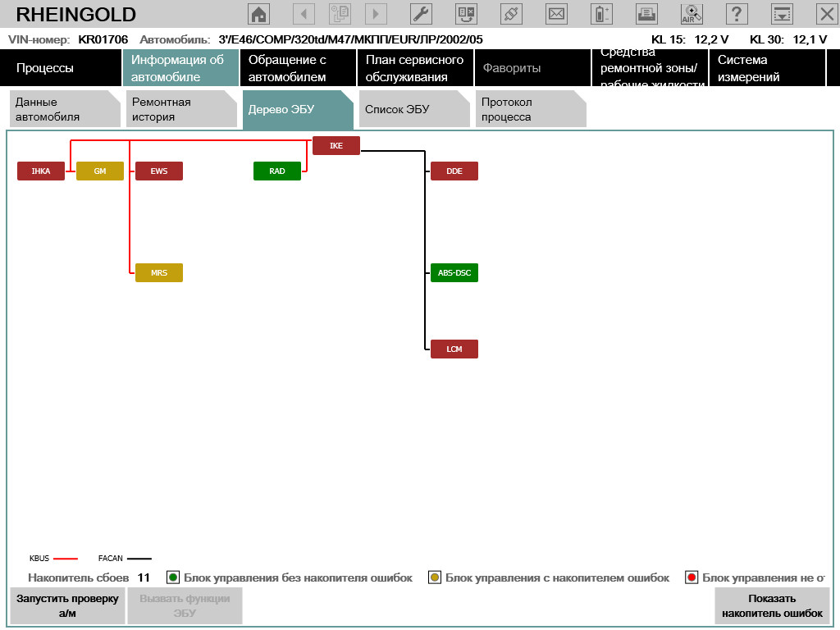The height and width of the screenshot is (630, 840).
Task: Open the AIR search icon
Action: (692, 14)
